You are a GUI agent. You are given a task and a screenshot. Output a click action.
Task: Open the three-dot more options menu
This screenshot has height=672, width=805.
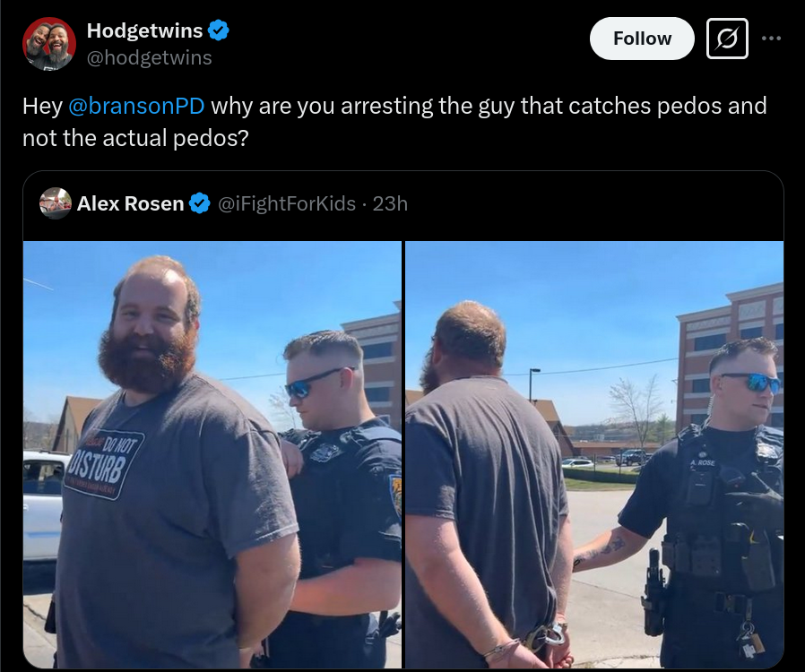[x=772, y=38]
